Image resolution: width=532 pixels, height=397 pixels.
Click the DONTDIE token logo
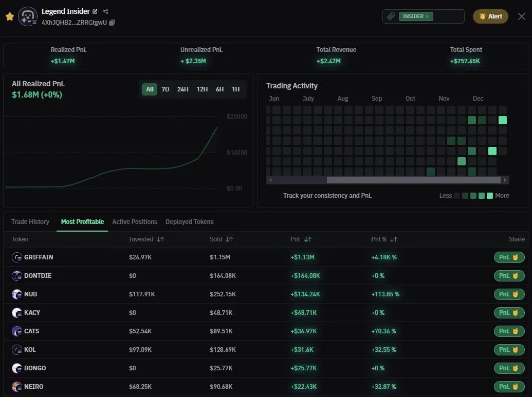[16, 275]
